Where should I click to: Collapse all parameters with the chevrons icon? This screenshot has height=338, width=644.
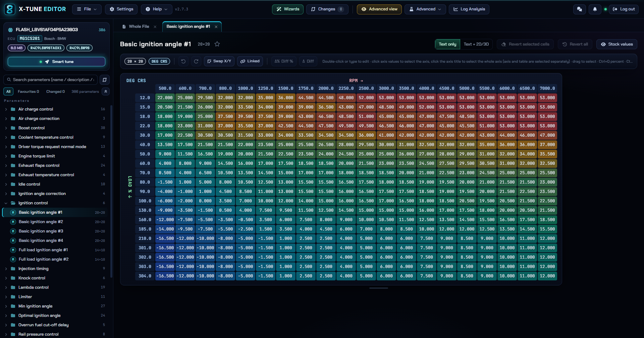pos(106,91)
